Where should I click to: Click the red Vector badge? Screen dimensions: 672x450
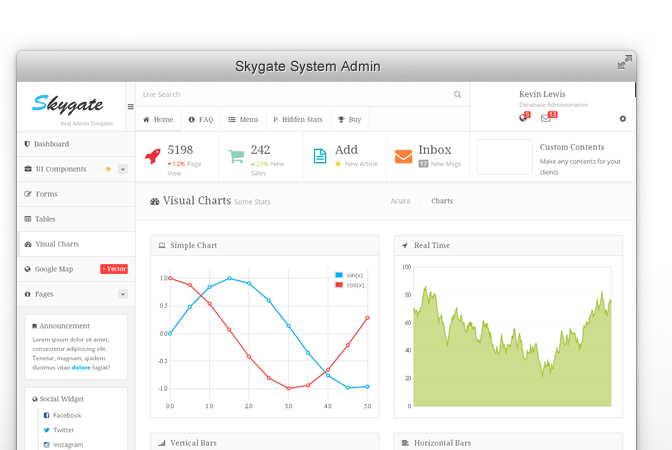(x=114, y=269)
